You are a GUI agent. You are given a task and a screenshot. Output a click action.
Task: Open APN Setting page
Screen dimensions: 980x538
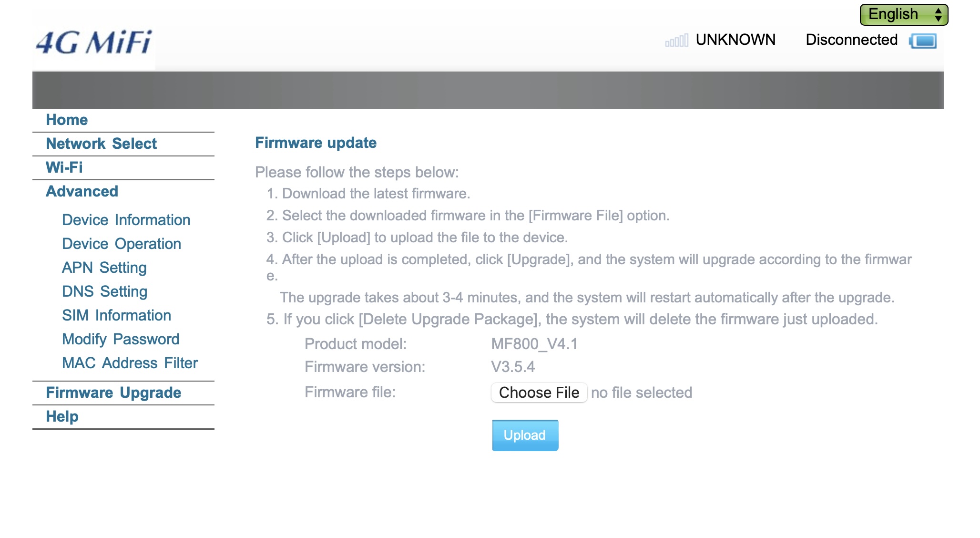pyautogui.click(x=104, y=268)
